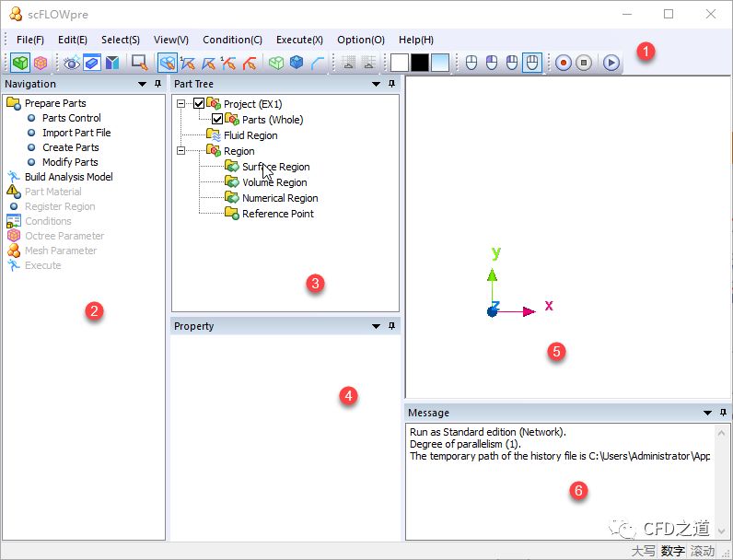The image size is (733, 560).
Task: Click the green cube geometry mode icon
Action: point(20,63)
